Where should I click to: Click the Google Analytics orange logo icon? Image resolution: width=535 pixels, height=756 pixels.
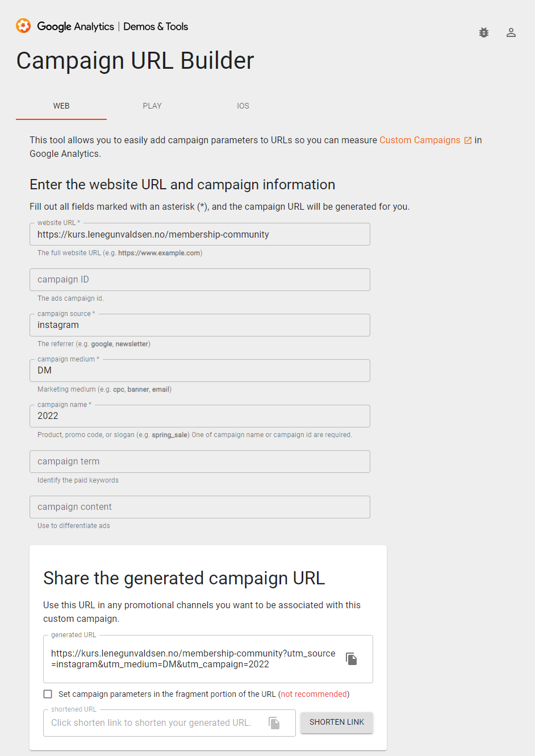coord(23,26)
